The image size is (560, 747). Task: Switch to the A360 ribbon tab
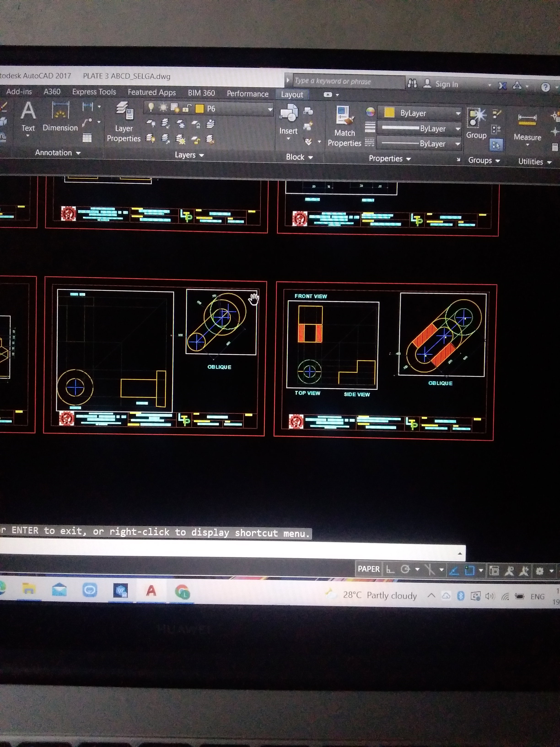click(x=52, y=92)
